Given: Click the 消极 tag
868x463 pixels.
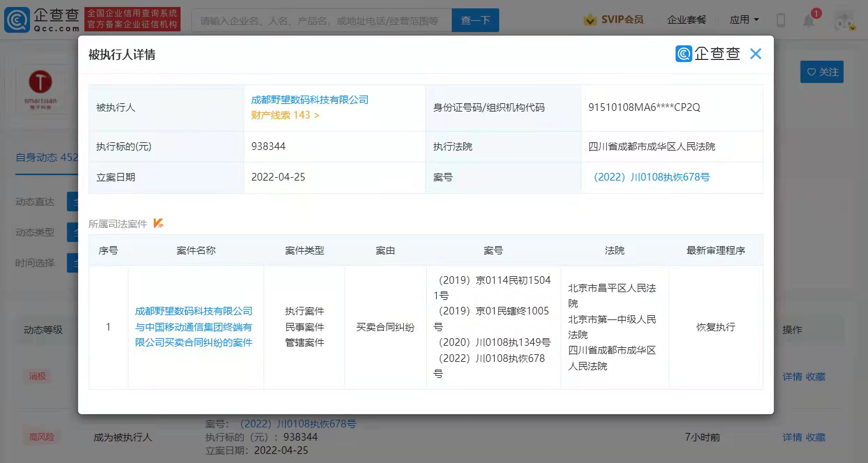Looking at the screenshot, I should (37, 376).
